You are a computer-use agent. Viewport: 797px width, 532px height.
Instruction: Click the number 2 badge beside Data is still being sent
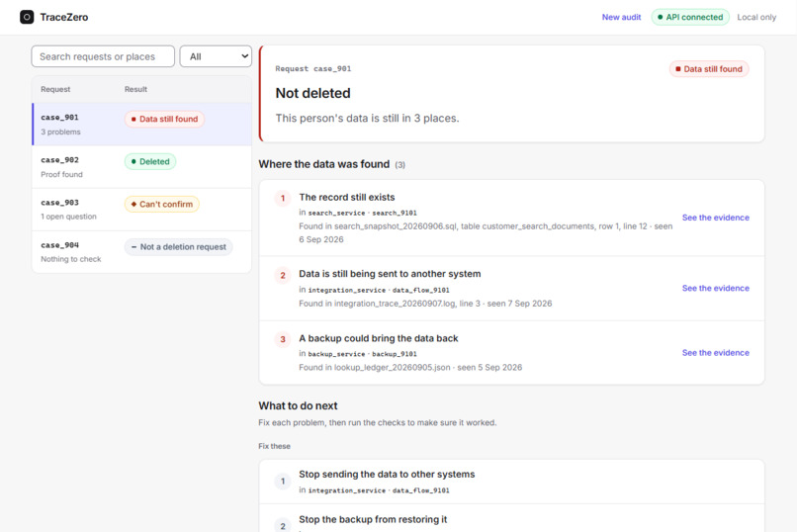(283, 276)
